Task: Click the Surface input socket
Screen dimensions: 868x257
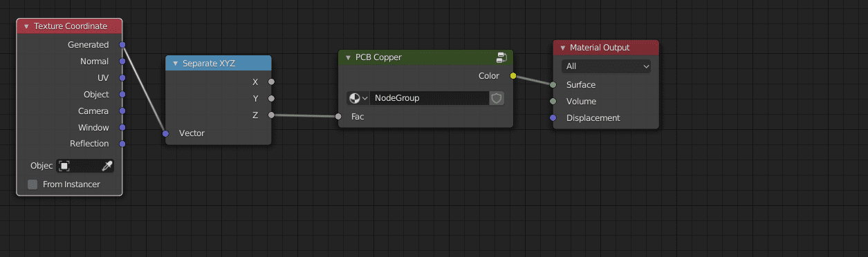Action: (x=553, y=85)
